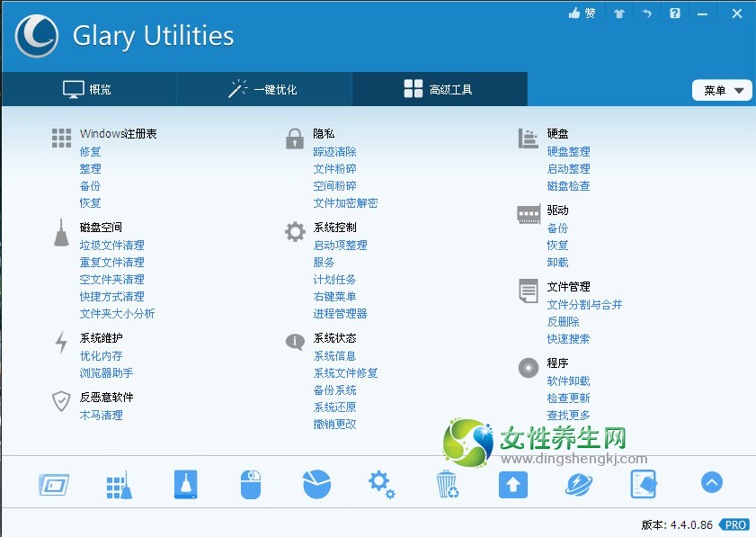The width and height of the screenshot is (756, 537).
Task: Open 反删除 link
Action: pyautogui.click(x=563, y=322)
